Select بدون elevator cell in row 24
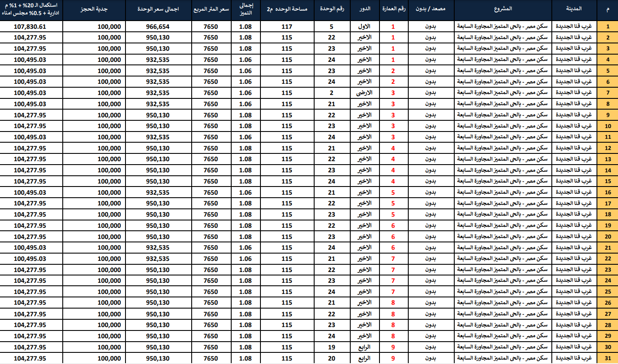Viewport: 618px width, 364px height. pos(431,281)
